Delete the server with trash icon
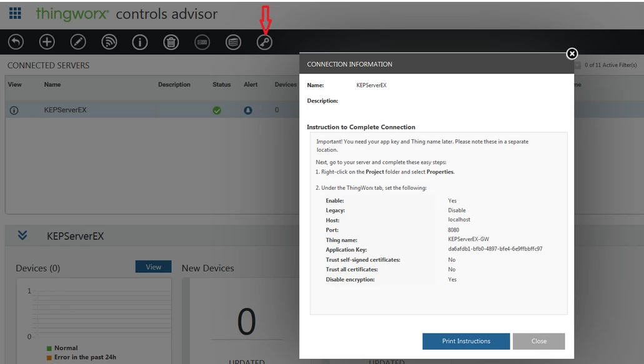Image resolution: width=644 pixels, height=364 pixels. [171, 42]
